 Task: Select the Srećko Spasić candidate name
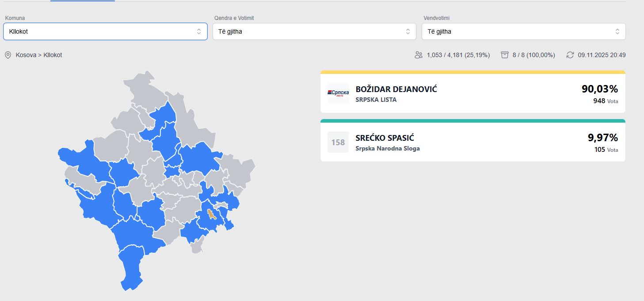click(385, 138)
